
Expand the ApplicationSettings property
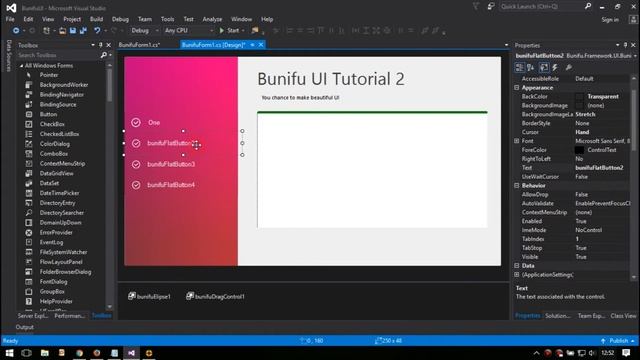[x=517, y=275]
